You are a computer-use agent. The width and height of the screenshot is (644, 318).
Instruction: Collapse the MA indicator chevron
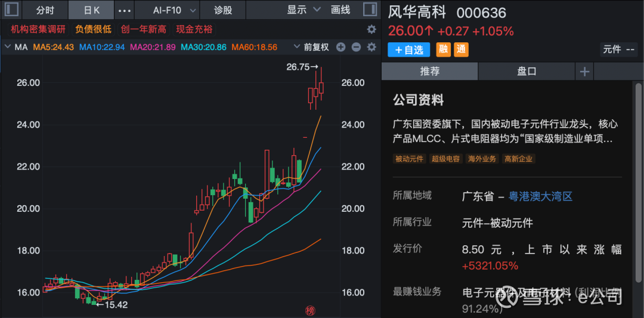click(x=7, y=47)
